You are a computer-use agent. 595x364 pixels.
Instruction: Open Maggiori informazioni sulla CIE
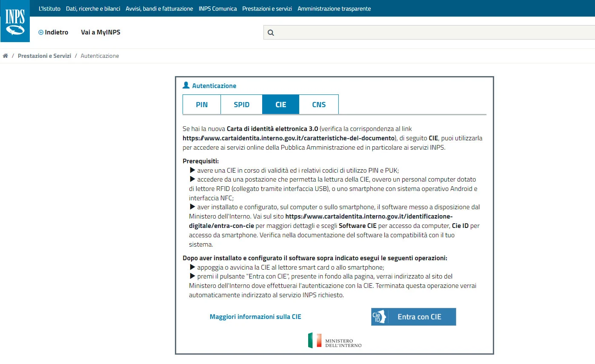pos(255,317)
